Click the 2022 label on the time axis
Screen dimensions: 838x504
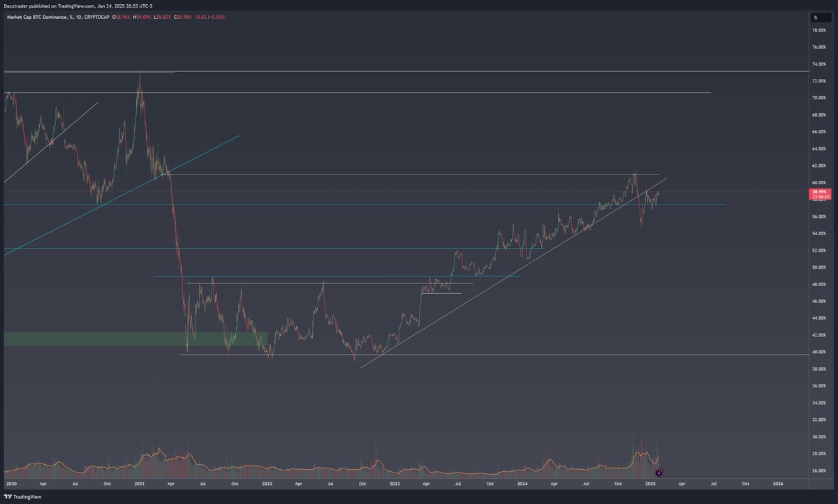(267, 483)
